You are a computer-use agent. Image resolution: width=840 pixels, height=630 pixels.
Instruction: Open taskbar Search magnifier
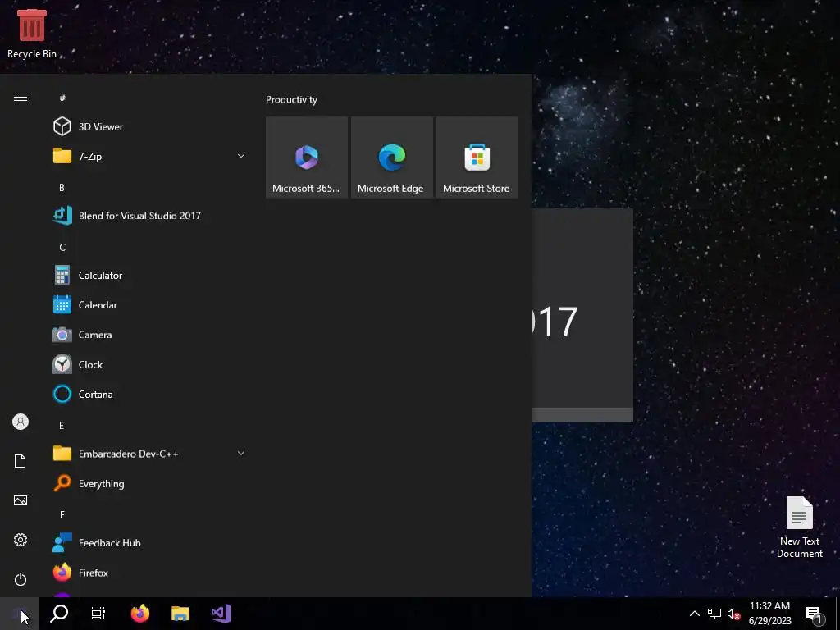(59, 614)
